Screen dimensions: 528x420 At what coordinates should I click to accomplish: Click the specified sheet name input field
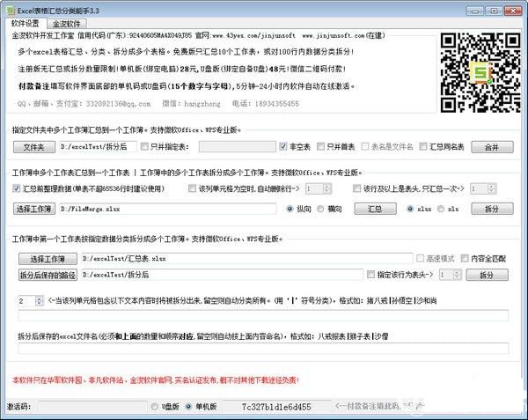click(x=238, y=147)
